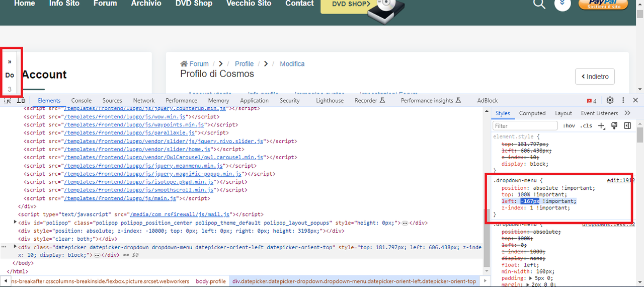644x287 pixels.
Task: Expand the div id polipop node
Action: (x=16, y=223)
